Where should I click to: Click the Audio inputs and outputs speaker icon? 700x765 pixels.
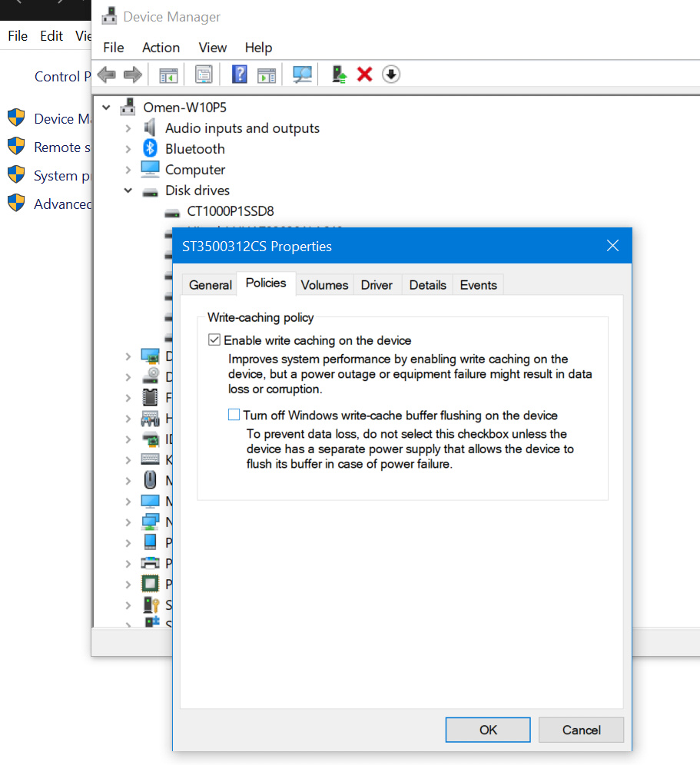pyautogui.click(x=150, y=127)
